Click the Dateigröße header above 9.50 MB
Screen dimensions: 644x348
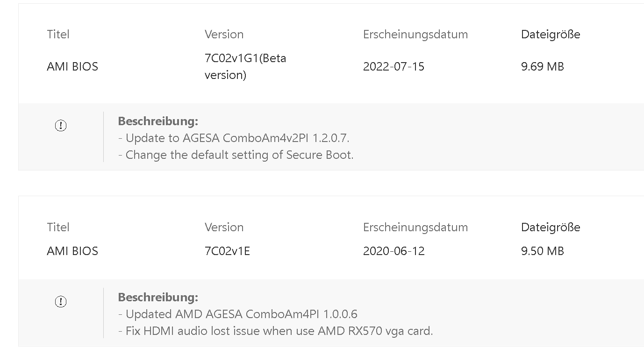point(551,227)
